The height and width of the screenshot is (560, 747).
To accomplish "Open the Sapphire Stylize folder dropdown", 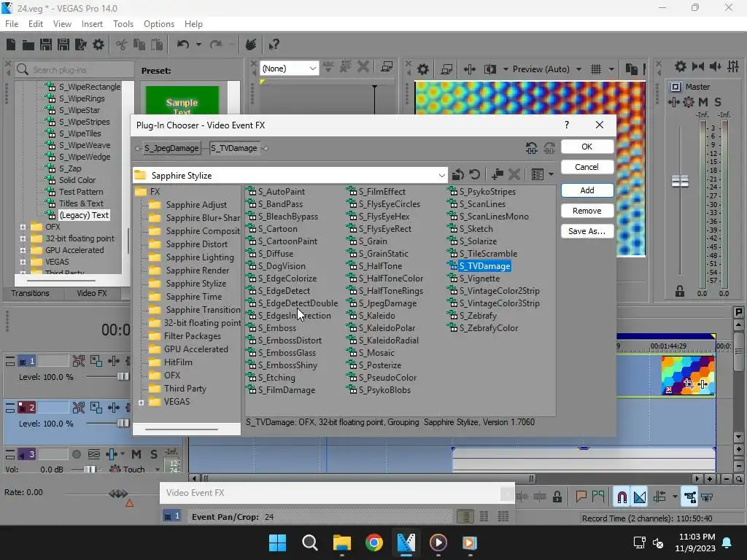I will (x=441, y=175).
